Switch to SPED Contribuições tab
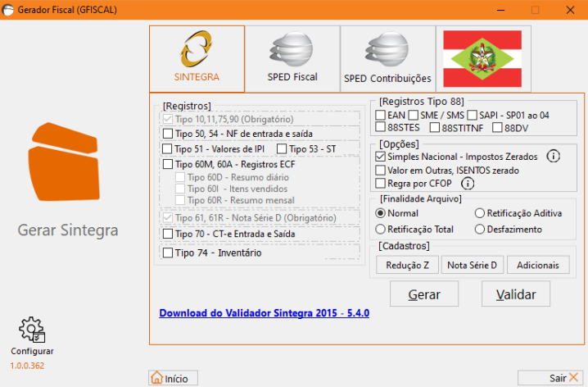The height and width of the screenshot is (387, 588). tap(387, 59)
